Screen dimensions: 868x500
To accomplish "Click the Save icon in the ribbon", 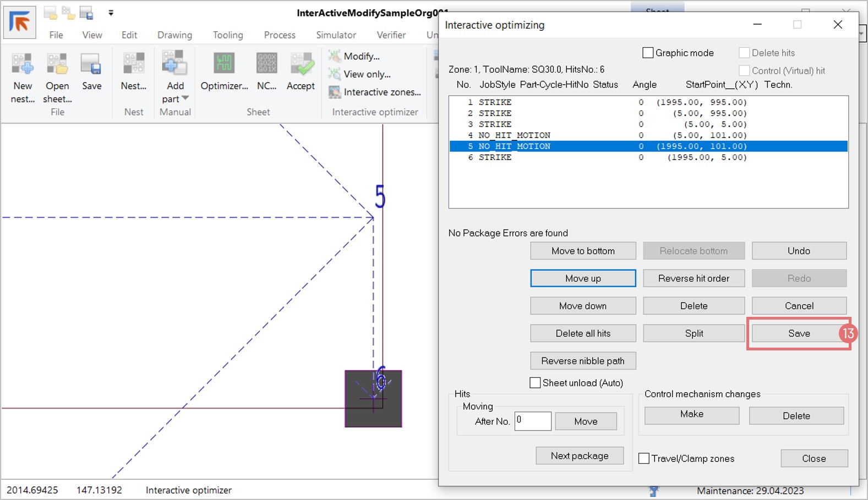I will (x=91, y=65).
